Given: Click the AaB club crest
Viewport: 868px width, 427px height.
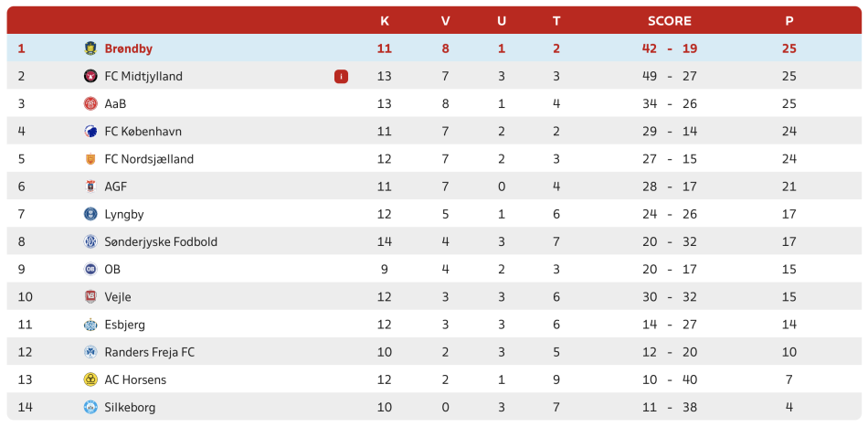Looking at the screenshot, I should point(90,103).
